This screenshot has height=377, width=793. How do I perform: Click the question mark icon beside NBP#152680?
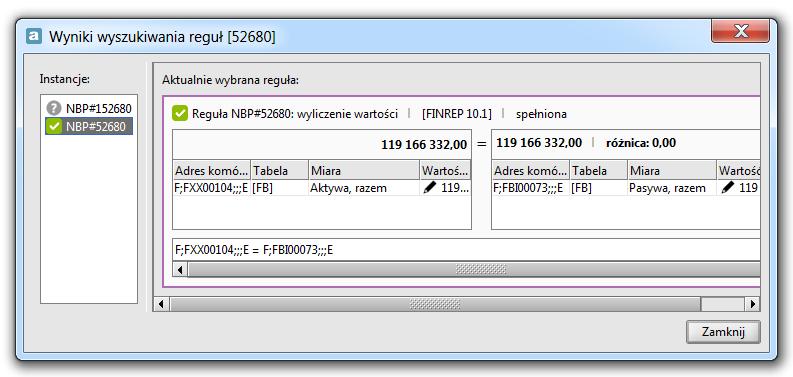pos(53,108)
